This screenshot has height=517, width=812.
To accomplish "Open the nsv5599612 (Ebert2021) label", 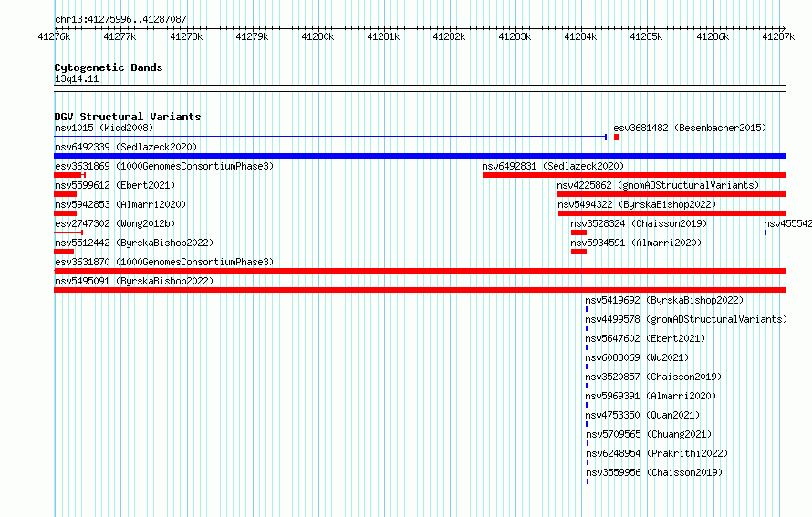I will 115,185.
